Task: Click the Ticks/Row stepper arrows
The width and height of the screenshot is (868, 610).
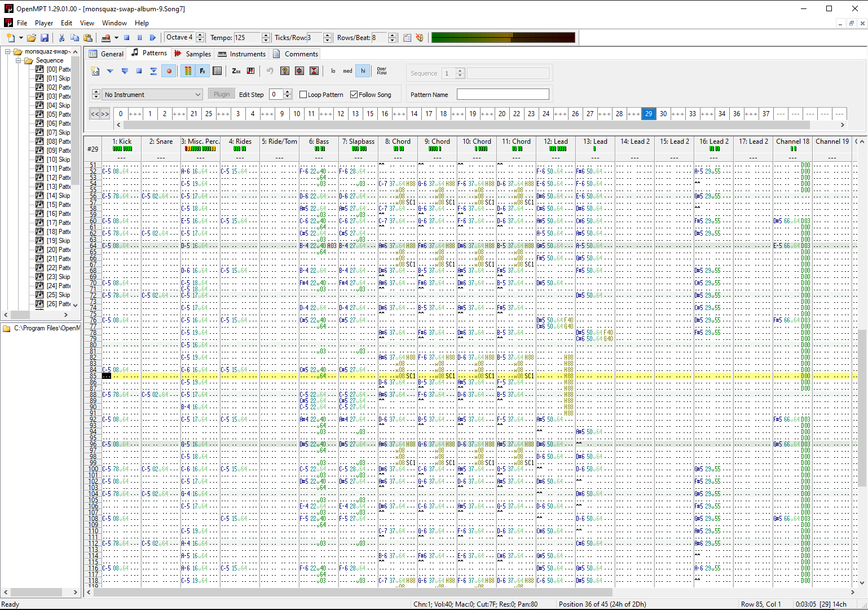Action: [x=327, y=38]
